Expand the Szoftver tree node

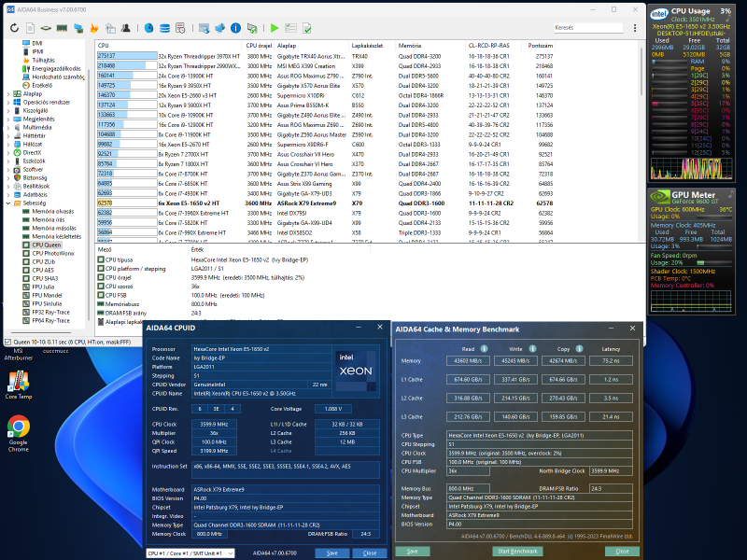[x=8, y=169]
